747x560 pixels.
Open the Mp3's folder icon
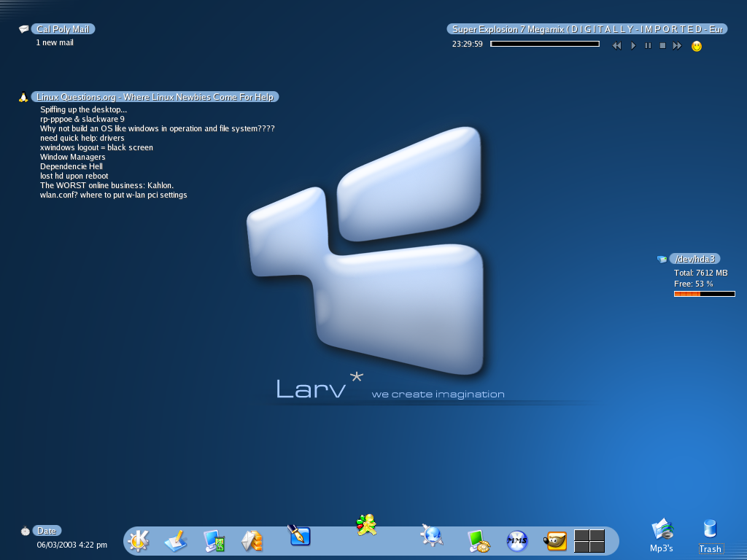[662, 529]
